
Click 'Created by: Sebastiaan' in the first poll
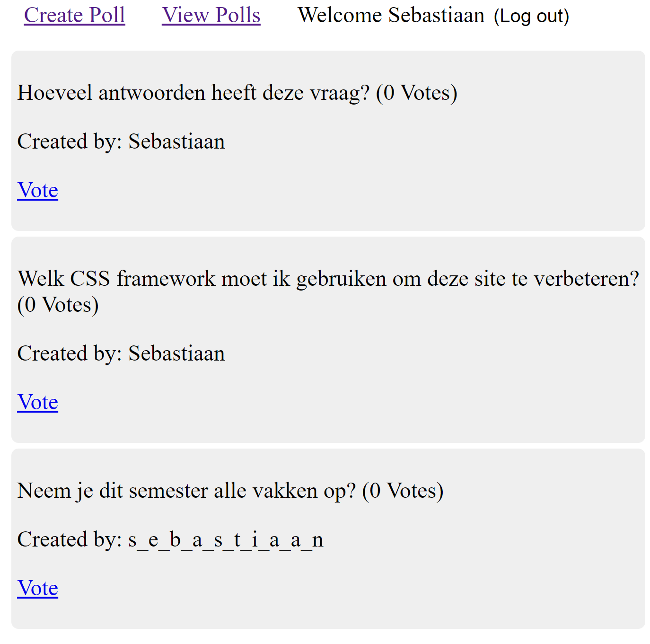(x=121, y=141)
